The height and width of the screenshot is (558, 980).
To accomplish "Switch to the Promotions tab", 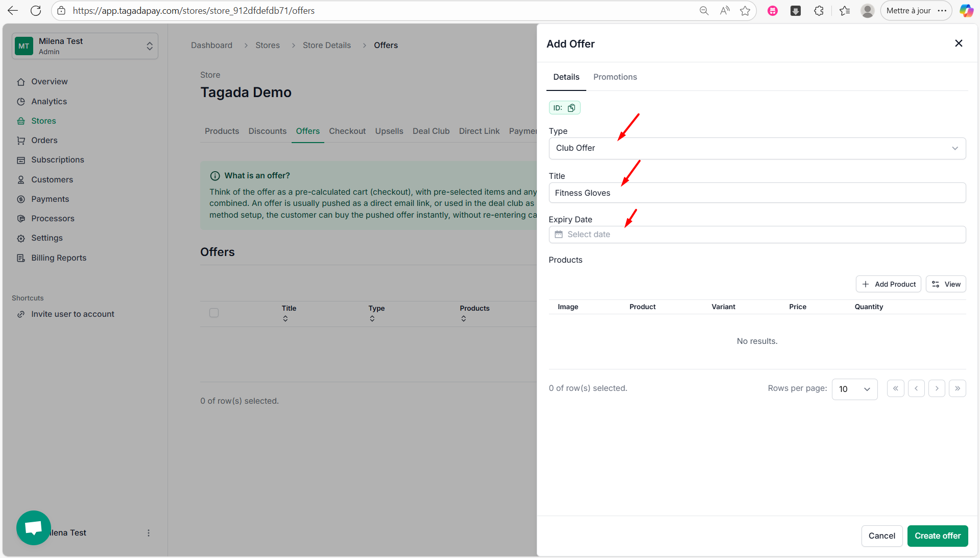I will (x=615, y=77).
